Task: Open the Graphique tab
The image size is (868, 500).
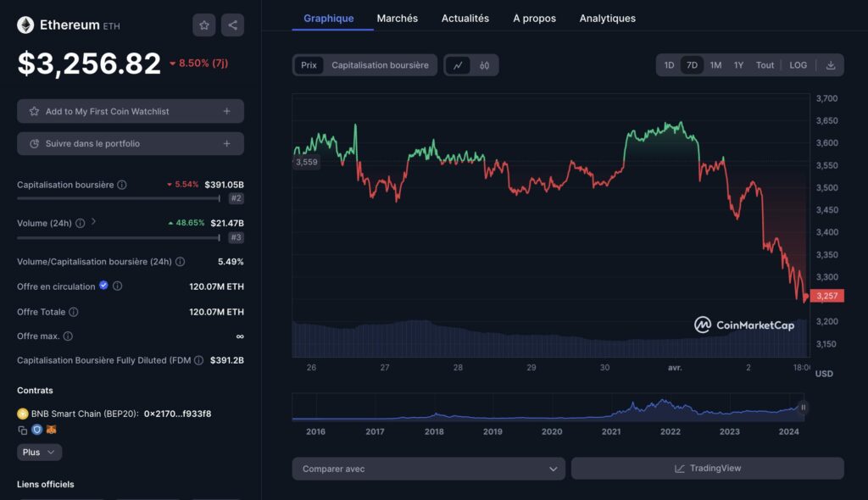Action: click(328, 19)
